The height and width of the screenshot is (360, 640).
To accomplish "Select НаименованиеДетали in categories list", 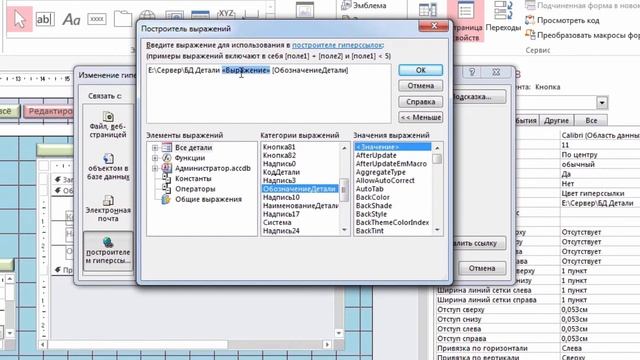I will (x=300, y=206).
